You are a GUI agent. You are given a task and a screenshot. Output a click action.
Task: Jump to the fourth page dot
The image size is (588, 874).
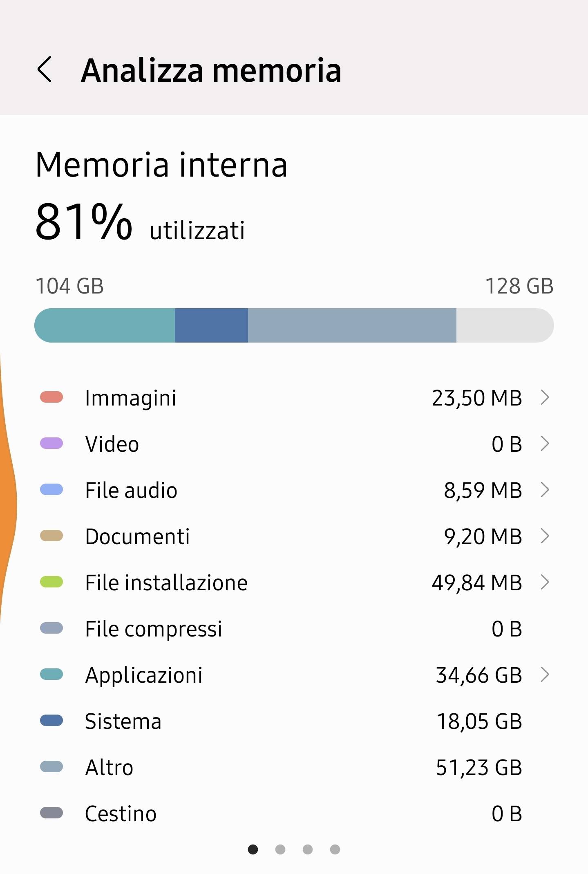coord(335,849)
